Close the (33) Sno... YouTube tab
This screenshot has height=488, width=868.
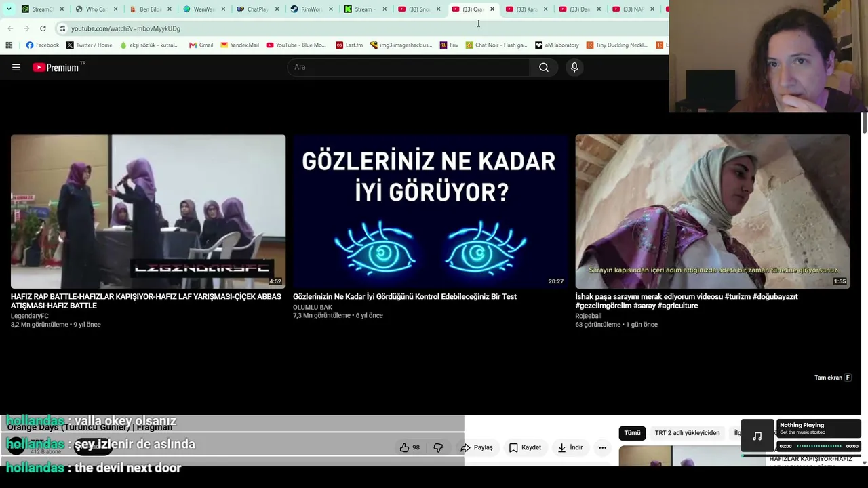coord(439,9)
